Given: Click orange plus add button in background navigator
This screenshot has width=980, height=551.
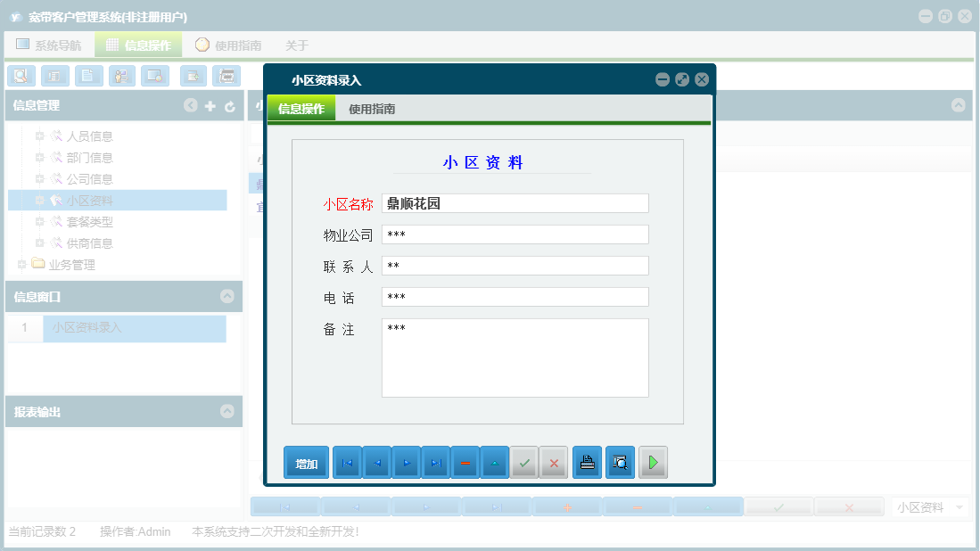Looking at the screenshot, I should pyautogui.click(x=567, y=507).
